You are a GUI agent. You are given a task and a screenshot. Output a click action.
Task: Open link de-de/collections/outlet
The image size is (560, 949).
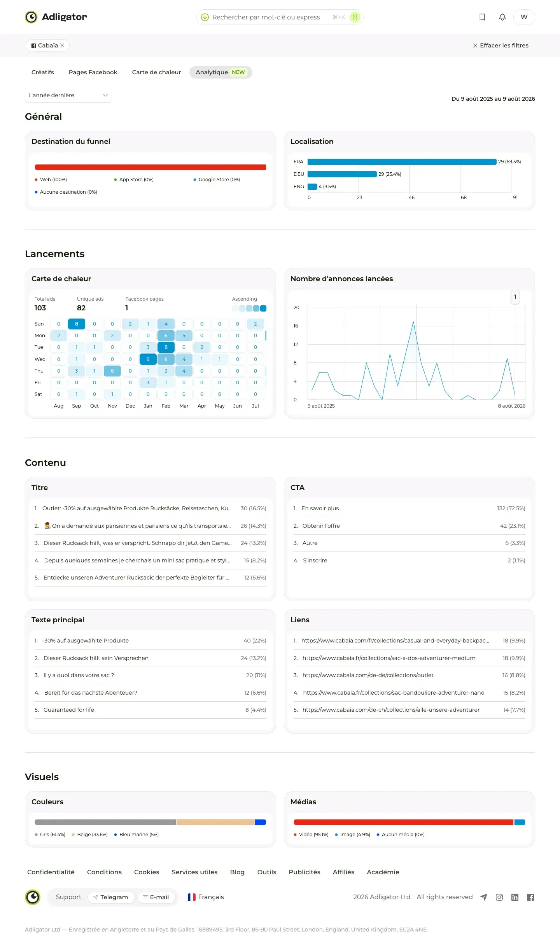click(x=368, y=675)
